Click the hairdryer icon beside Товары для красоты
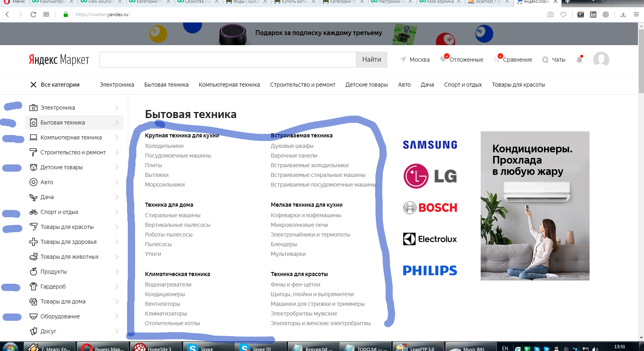Screen dimensions: 644x351 (33, 227)
